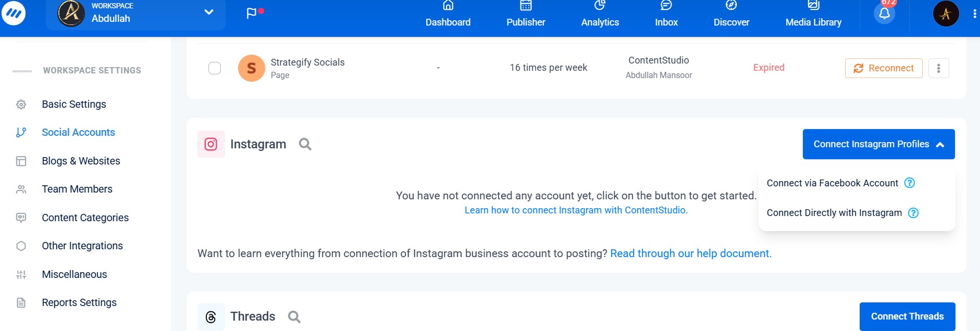The width and height of the screenshot is (980, 331).
Task: Choose Connect via Facebook Account
Action: coord(832,183)
